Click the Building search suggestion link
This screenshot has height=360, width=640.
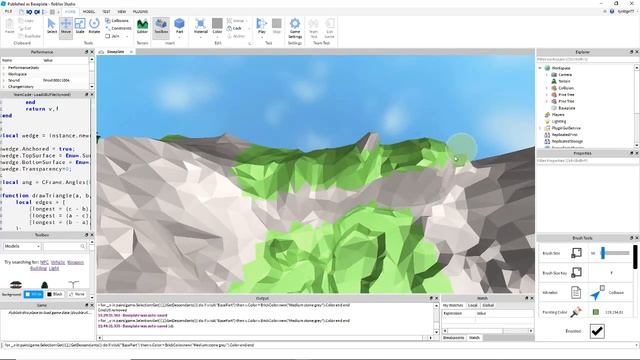[38, 268]
